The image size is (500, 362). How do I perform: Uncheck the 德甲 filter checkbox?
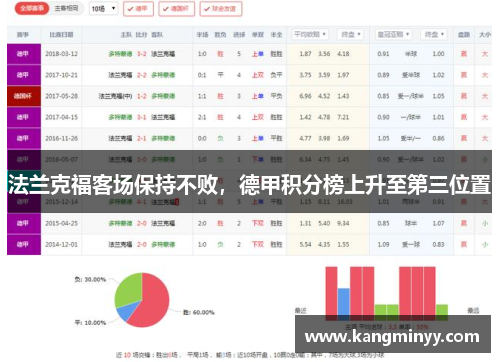138,9
